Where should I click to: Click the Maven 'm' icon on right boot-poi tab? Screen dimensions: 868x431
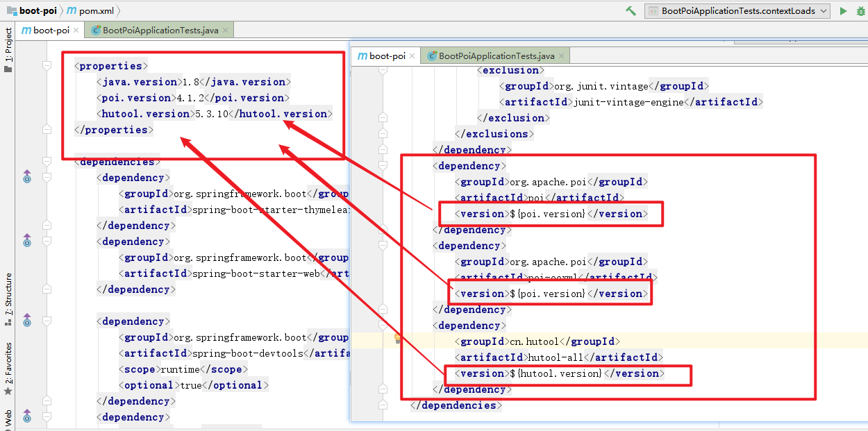pyautogui.click(x=362, y=56)
